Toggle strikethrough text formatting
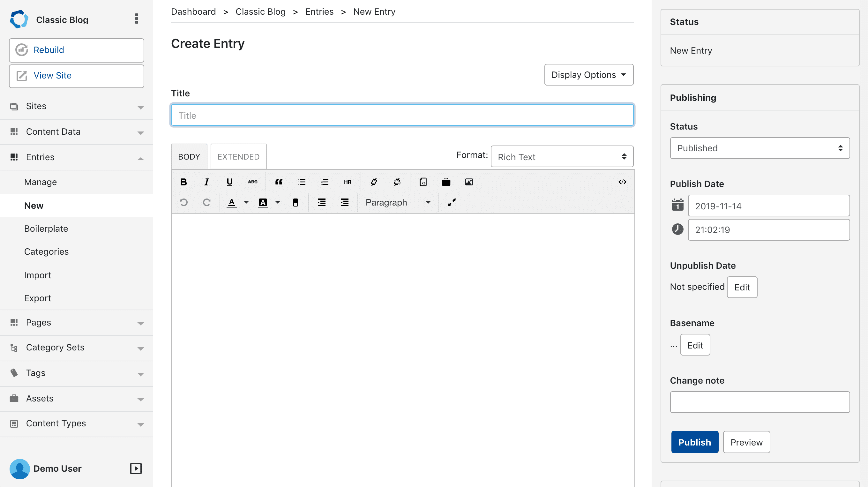The width and height of the screenshot is (868, 487). [x=252, y=182]
